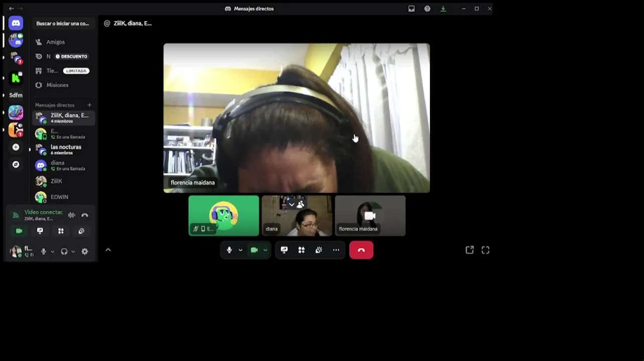Viewport: 644px width, 361px height.
Task: Open user settings gear
Action: tap(85, 252)
